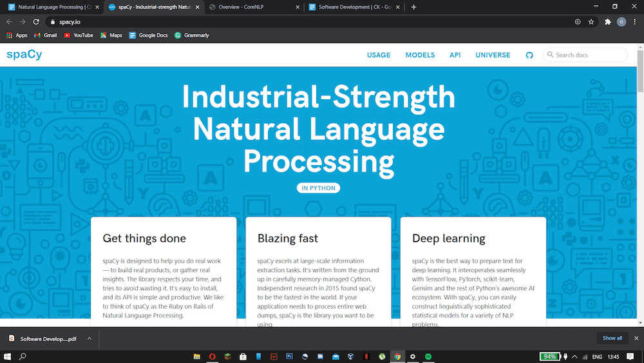Open the MODELS navigation item
The height and width of the screenshot is (363, 644).
click(x=420, y=55)
